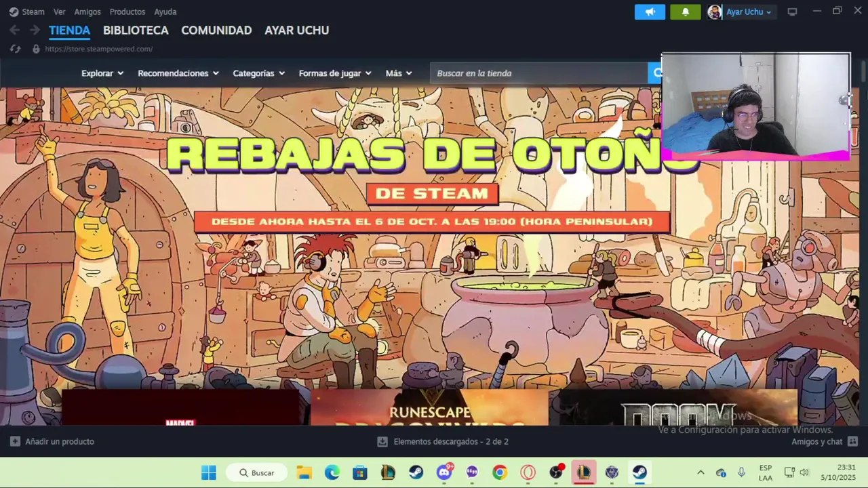Screen dimensions: 868x488
Task: Open Discord from the taskbar
Action: tap(445, 472)
